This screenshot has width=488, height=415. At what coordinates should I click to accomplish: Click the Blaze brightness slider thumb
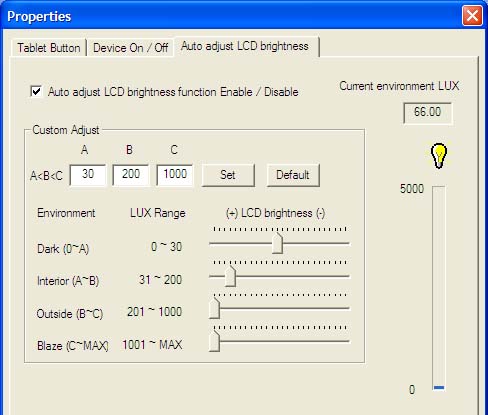(x=214, y=341)
